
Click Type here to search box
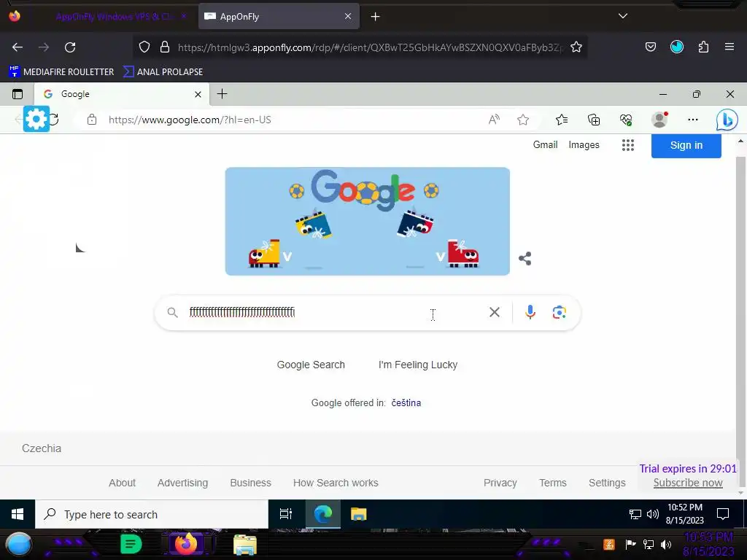pyautogui.click(x=152, y=514)
